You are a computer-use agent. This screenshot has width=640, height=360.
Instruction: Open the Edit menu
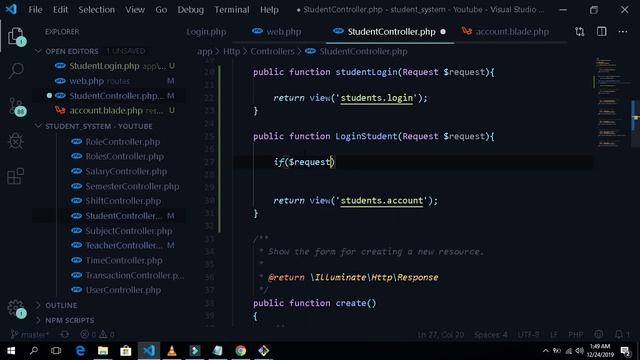60,9
